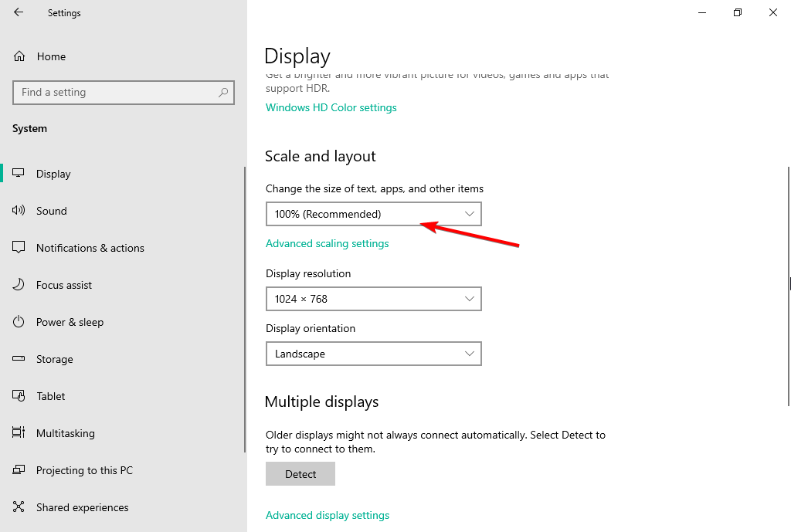791x532 pixels.
Task: Click the Tablet icon in sidebar
Action: [19, 396]
